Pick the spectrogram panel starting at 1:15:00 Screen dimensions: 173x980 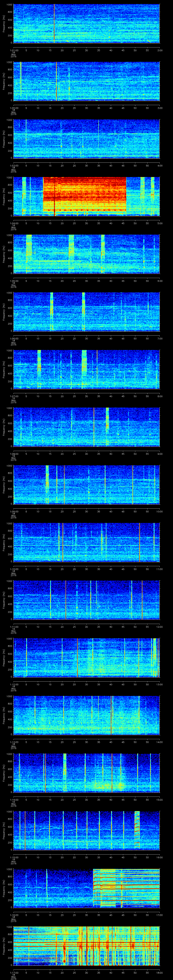pyautogui.click(x=86, y=831)
